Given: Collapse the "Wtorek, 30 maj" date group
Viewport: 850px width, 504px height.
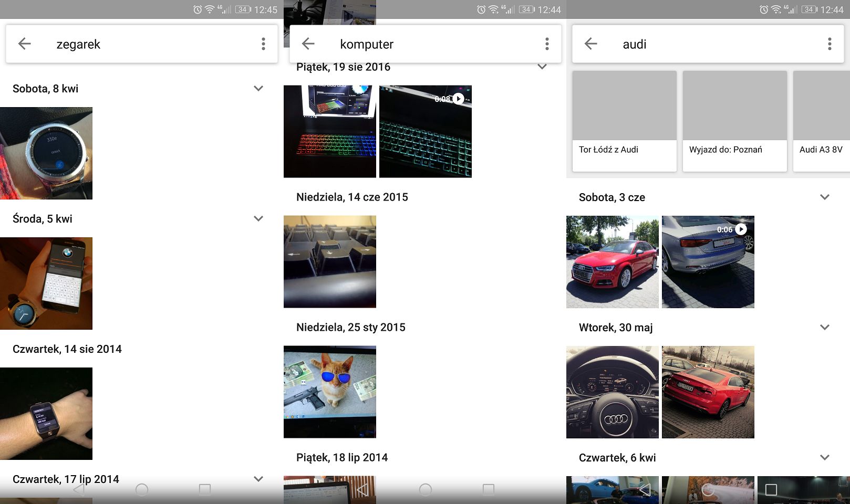Looking at the screenshot, I should click(825, 327).
